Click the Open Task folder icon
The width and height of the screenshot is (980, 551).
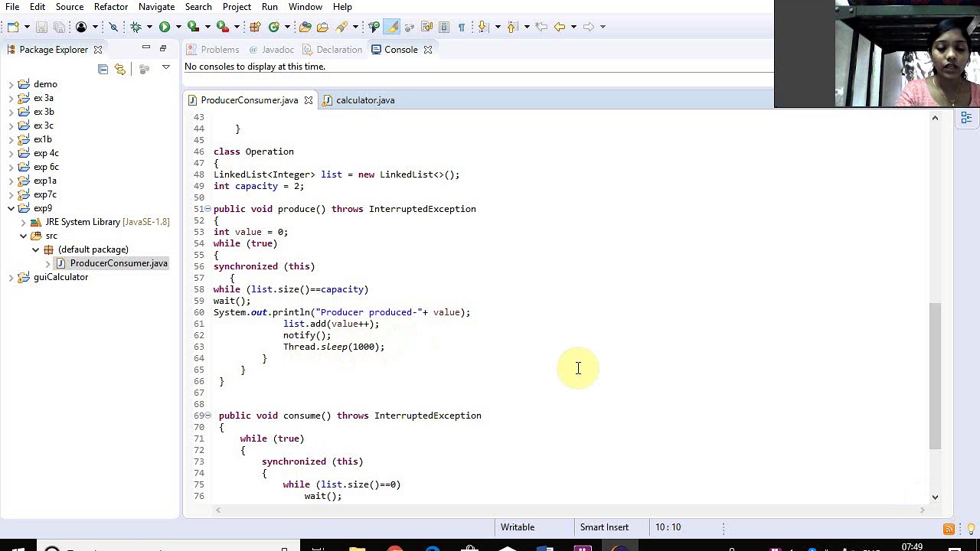[322, 27]
